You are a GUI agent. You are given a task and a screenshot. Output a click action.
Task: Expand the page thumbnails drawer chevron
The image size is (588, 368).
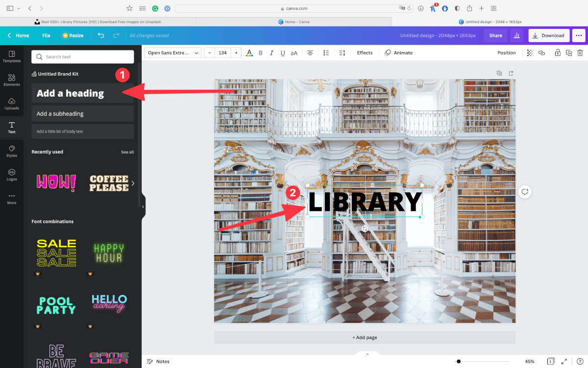pyautogui.click(x=367, y=354)
